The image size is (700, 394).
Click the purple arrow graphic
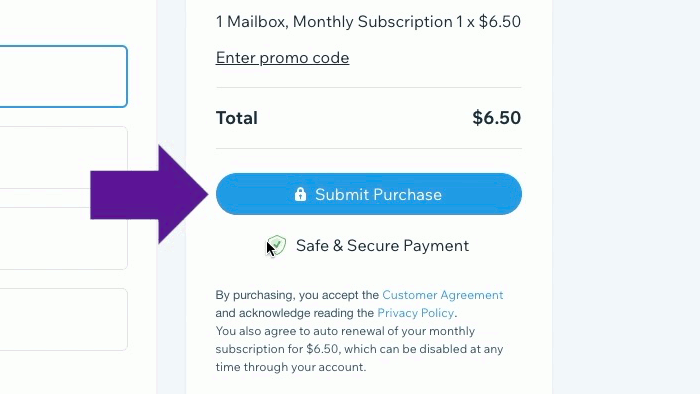click(x=149, y=195)
